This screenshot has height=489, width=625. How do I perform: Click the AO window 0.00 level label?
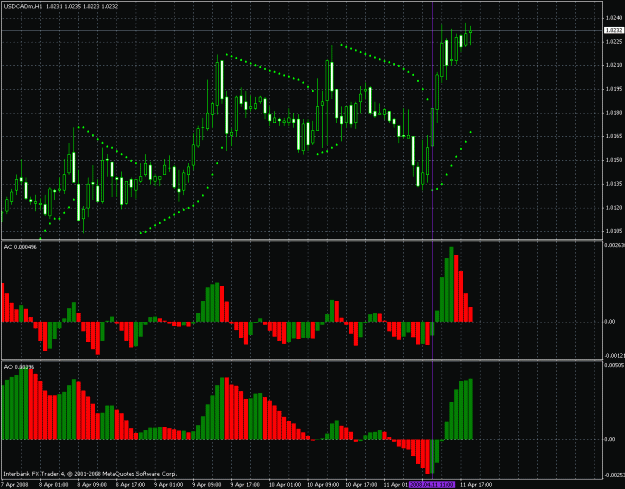(x=610, y=439)
